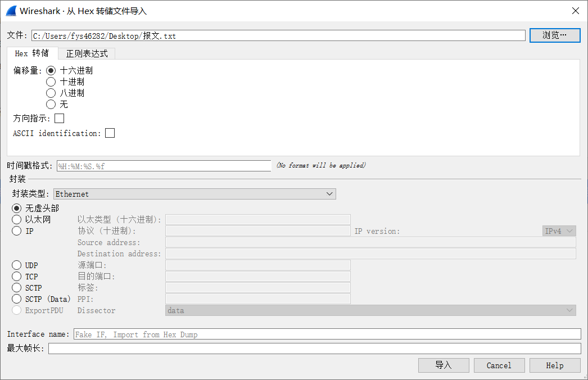Click the Cancel button

(x=499, y=365)
